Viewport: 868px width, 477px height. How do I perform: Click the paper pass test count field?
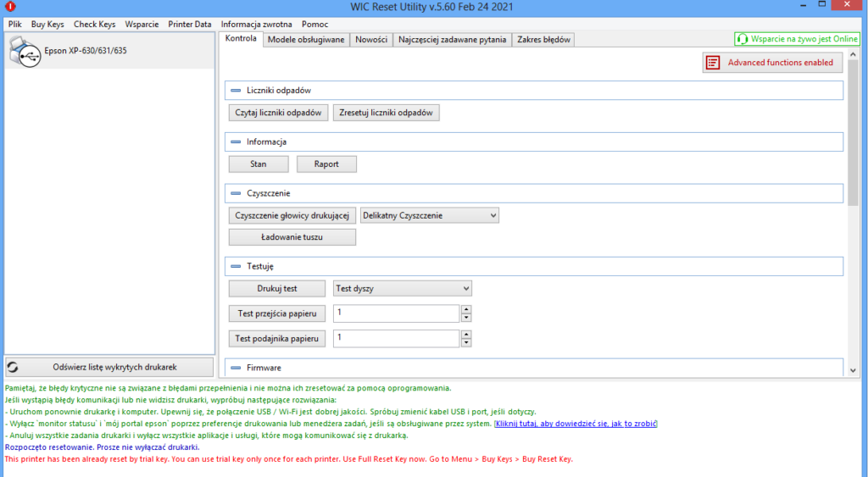397,313
